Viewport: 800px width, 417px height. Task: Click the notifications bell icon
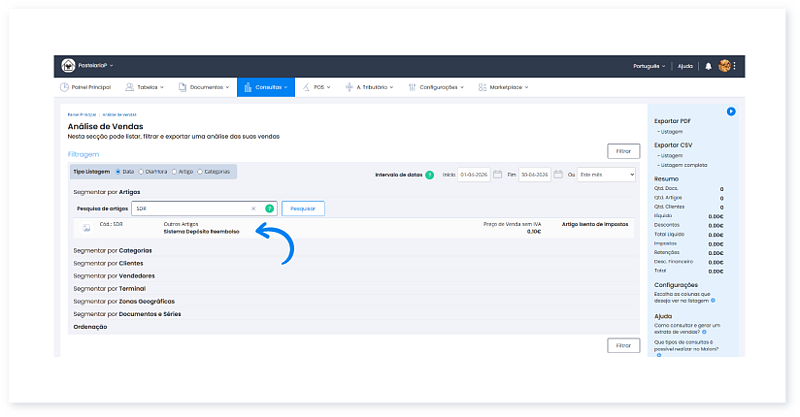click(709, 66)
